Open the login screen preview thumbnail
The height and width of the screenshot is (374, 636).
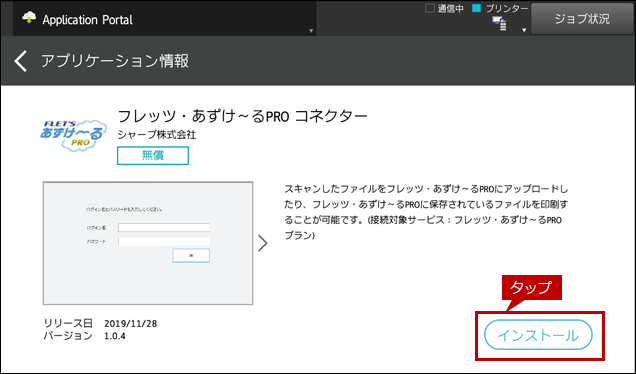point(148,243)
